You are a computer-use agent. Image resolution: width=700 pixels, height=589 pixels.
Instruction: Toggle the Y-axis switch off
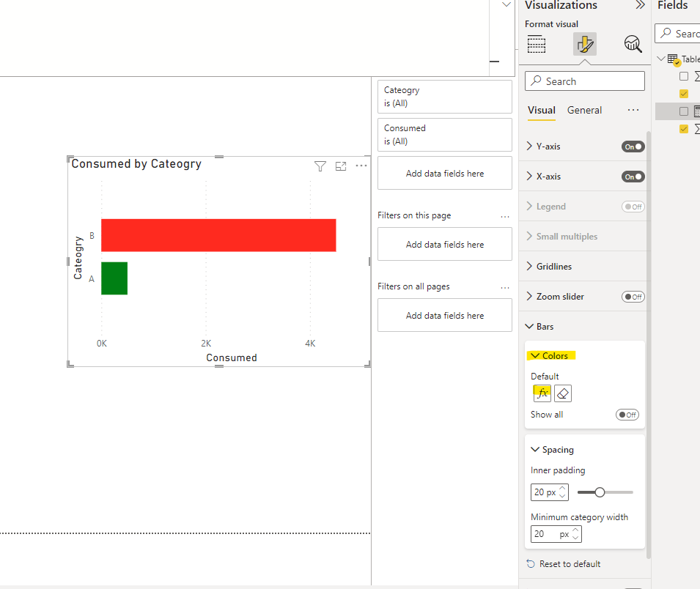coord(633,147)
